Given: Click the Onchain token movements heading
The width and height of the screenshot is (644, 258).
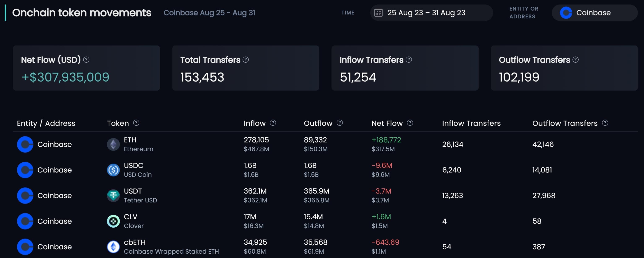Looking at the screenshot, I should coord(82,13).
